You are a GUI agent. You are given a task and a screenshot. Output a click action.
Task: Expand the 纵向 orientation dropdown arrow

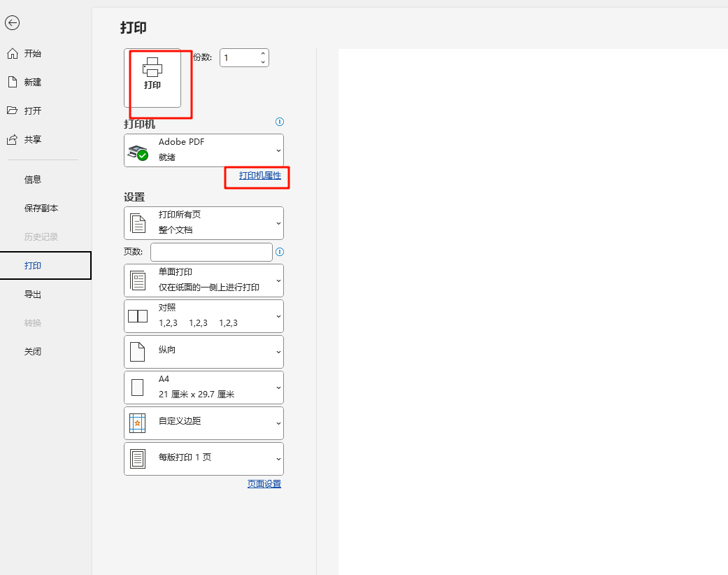pyautogui.click(x=278, y=352)
